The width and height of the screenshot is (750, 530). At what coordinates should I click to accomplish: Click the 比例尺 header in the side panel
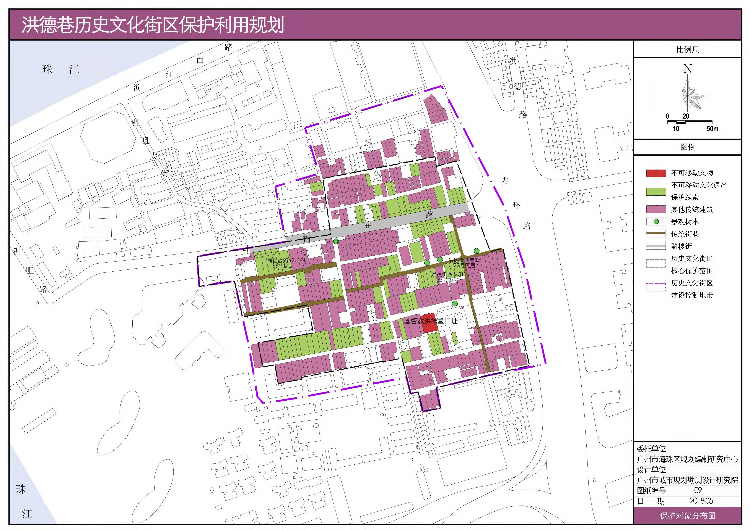(x=687, y=49)
